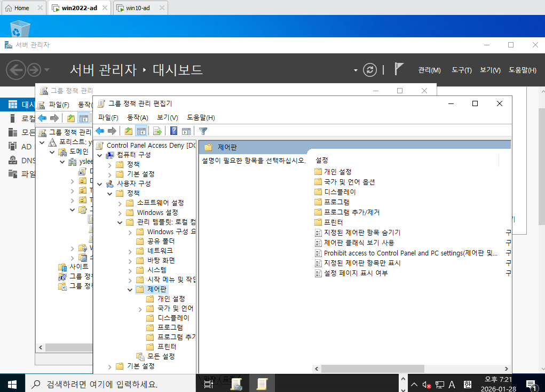Click the muted volume icon in system tray

[427, 385]
